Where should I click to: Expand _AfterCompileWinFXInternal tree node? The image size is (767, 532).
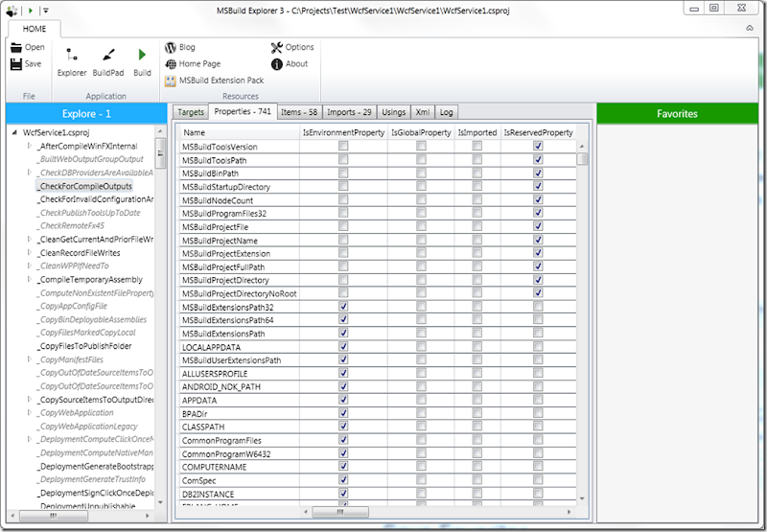(30, 146)
